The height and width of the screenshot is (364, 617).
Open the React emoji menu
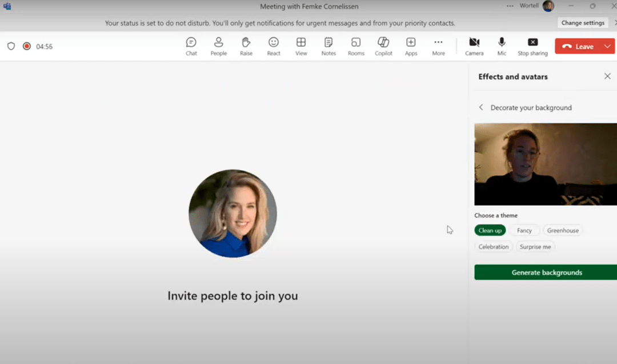(274, 46)
